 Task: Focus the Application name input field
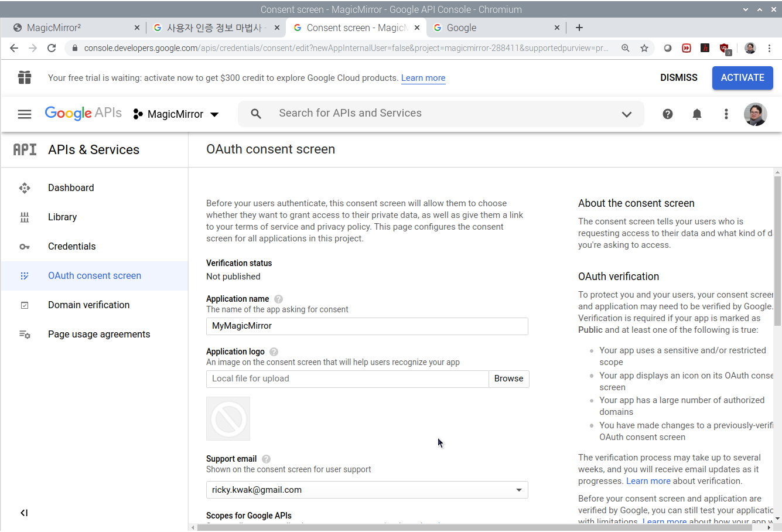pyautogui.click(x=367, y=326)
